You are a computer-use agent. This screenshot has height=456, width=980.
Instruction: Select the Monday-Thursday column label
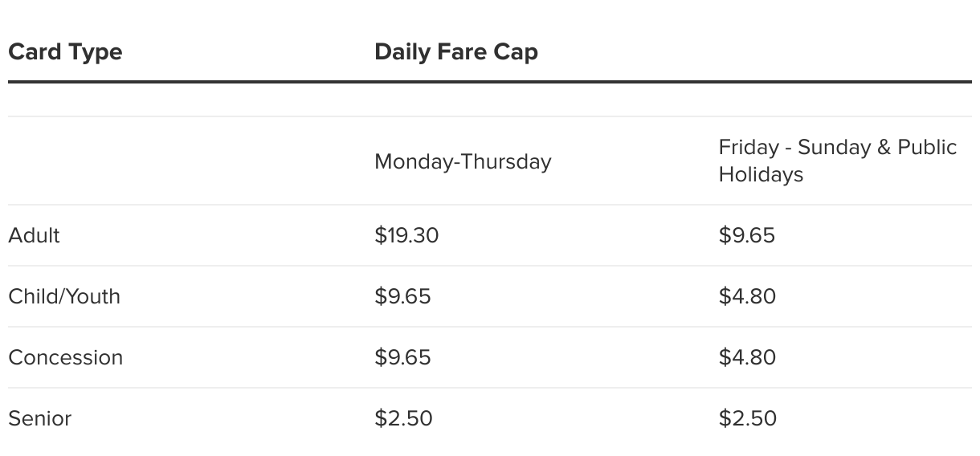(x=463, y=161)
